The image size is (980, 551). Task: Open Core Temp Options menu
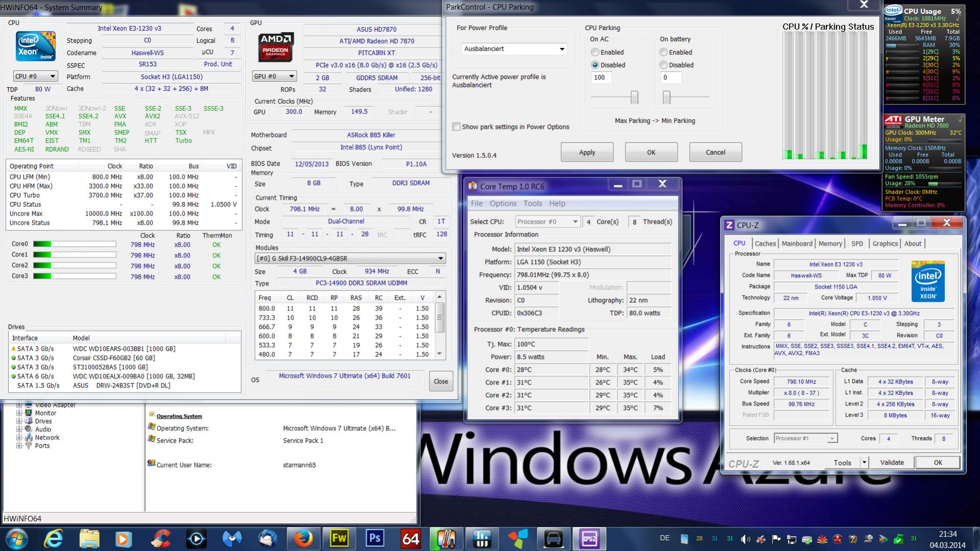click(503, 203)
